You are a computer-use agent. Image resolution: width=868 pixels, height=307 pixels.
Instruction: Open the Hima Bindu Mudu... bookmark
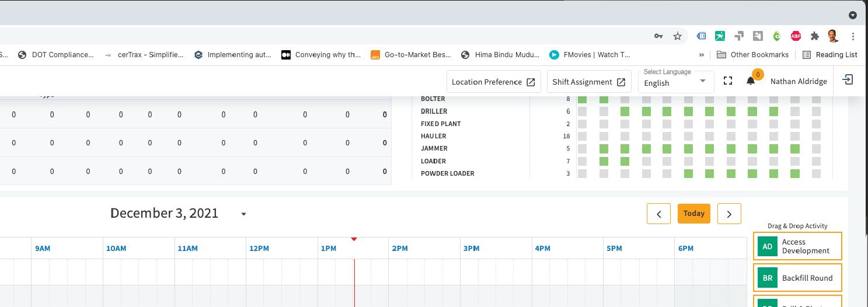pos(500,54)
